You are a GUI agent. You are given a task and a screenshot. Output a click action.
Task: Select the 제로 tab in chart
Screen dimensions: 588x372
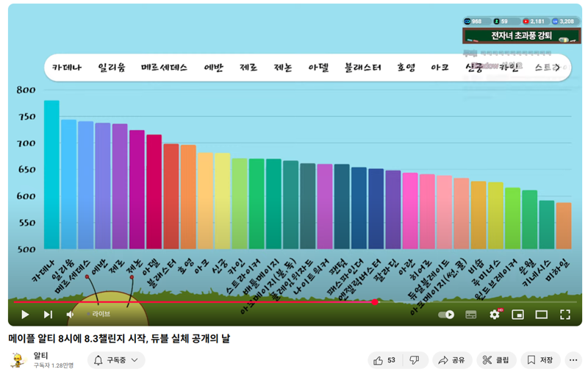pos(248,68)
